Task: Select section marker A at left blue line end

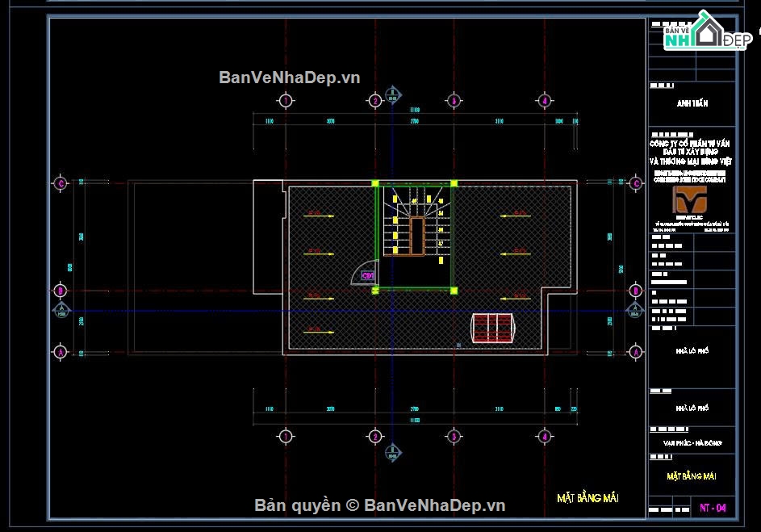Action: coord(61,310)
